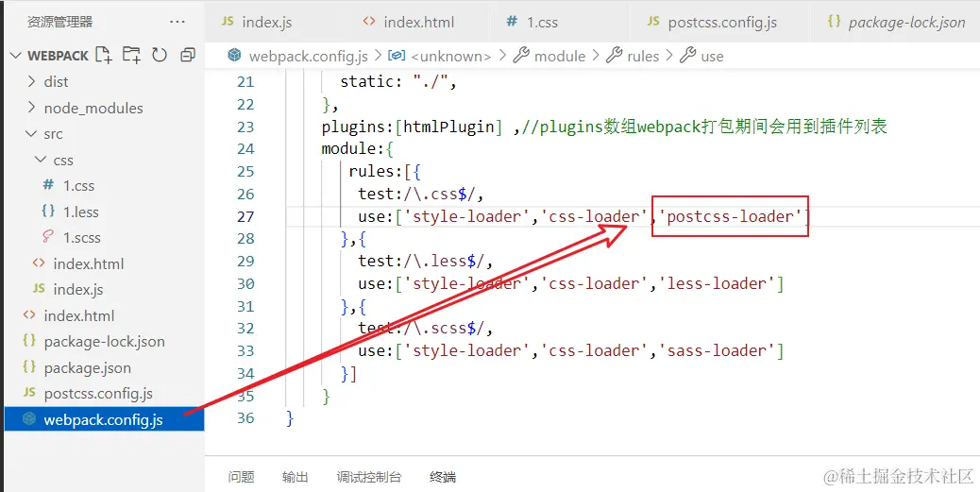
Task: Open the 调试控制台 panel tab
Action: pos(369,477)
